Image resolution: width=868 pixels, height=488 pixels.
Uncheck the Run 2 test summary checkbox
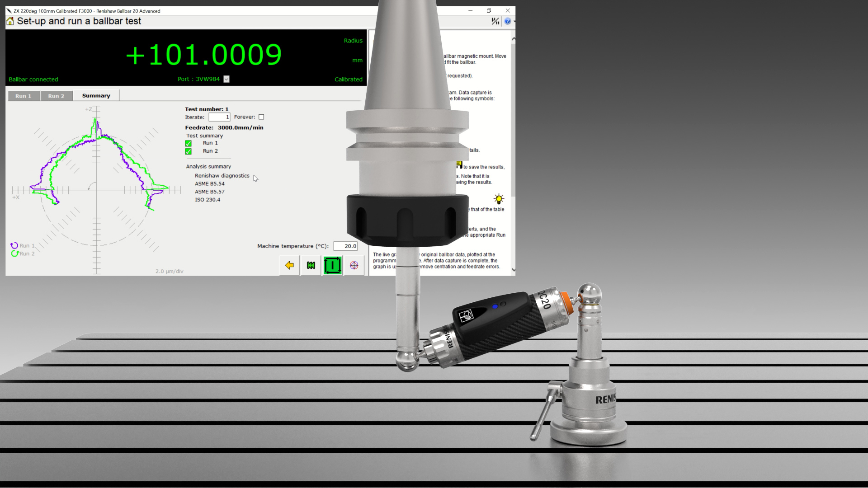coord(188,151)
